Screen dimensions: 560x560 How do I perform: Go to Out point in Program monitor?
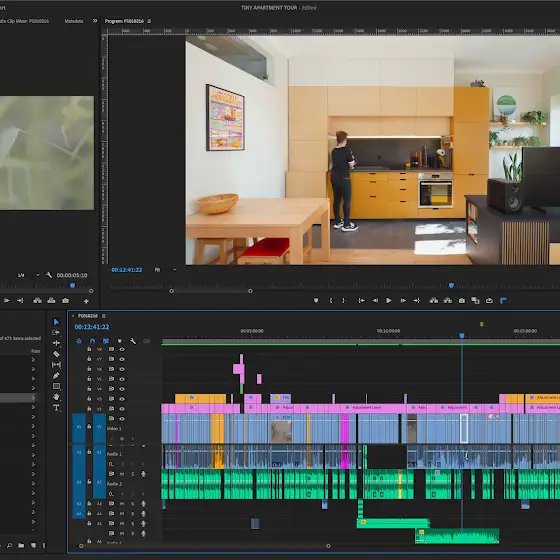pyautogui.click(x=416, y=301)
